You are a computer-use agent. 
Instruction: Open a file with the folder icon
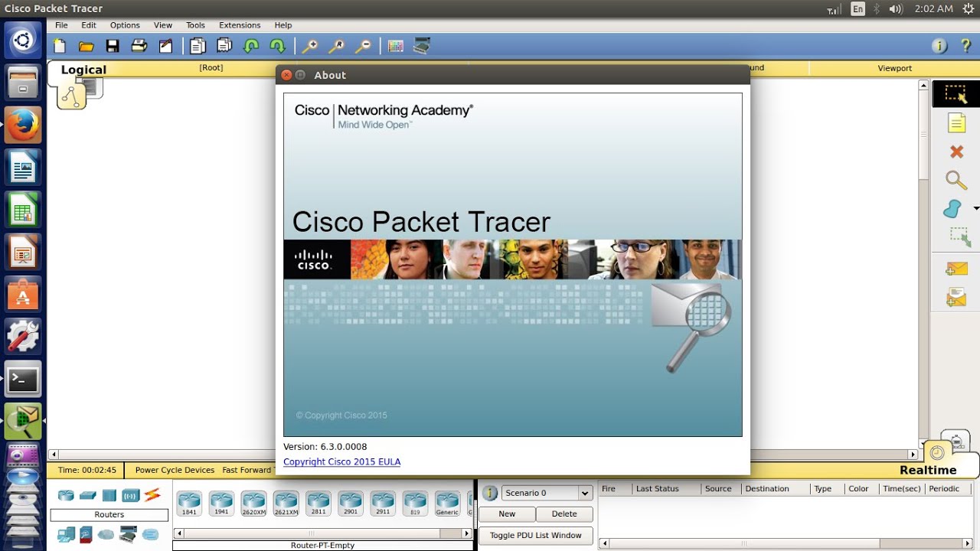[x=87, y=46]
